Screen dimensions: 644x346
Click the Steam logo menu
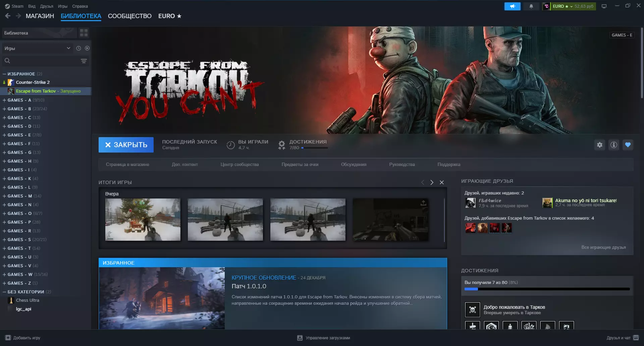(14, 6)
